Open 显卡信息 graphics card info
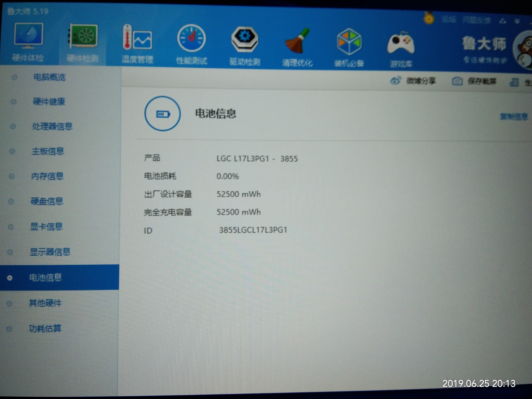The width and height of the screenshot is (532, 399). pyautogui.click(x=46, y=226)
